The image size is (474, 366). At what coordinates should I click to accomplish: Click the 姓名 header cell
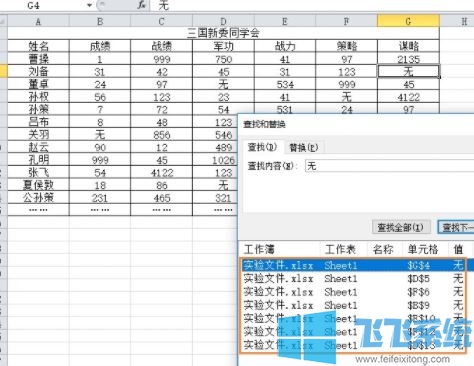(38, 46)
